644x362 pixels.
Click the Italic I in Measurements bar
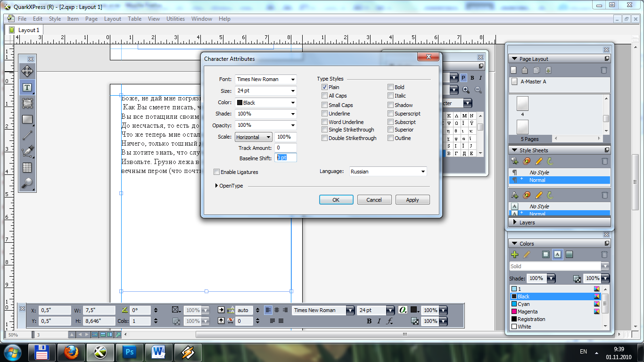379,321
